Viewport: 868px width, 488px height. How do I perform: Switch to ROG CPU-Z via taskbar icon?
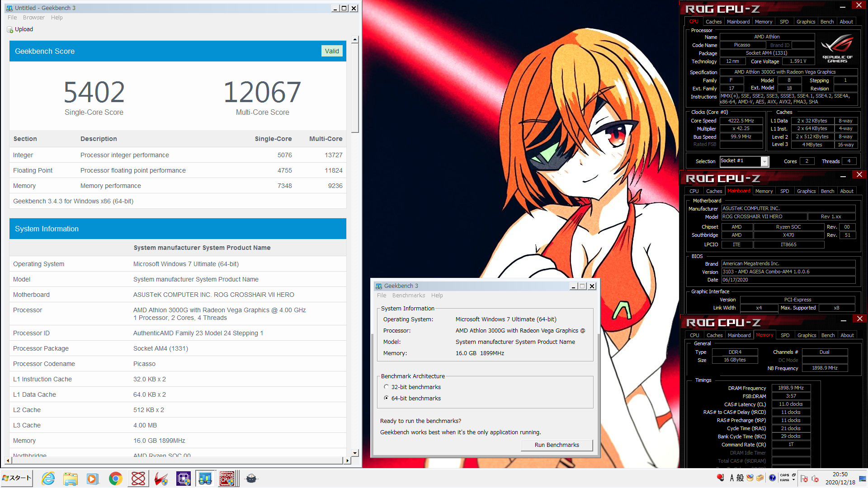227,479
